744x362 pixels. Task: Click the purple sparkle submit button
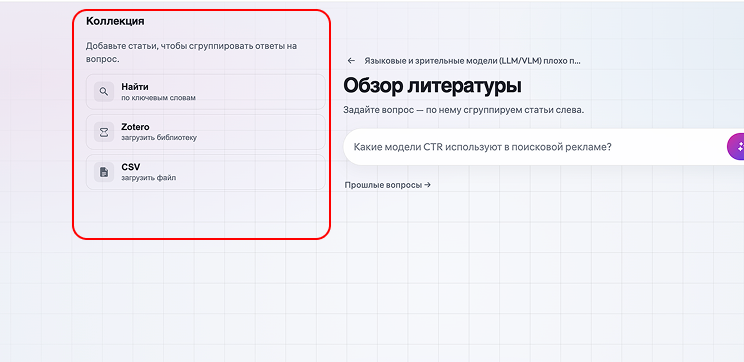(736, 147)
